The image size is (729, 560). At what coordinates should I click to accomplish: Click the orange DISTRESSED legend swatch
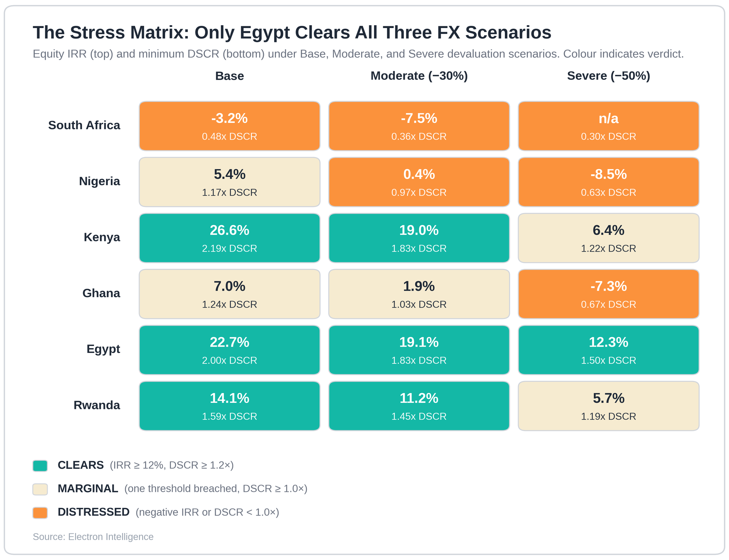click(x=40, y=513)
